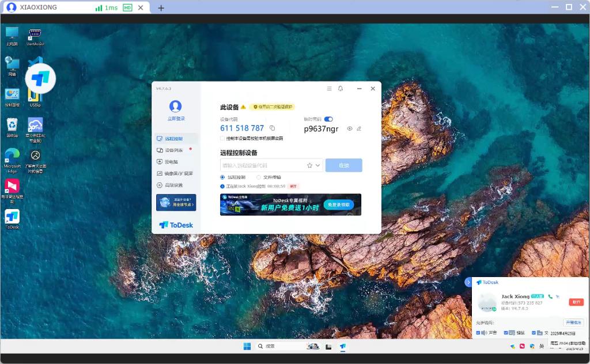Toggle the temporary password switch
The image size is (590, 364).
pos(328,119)
